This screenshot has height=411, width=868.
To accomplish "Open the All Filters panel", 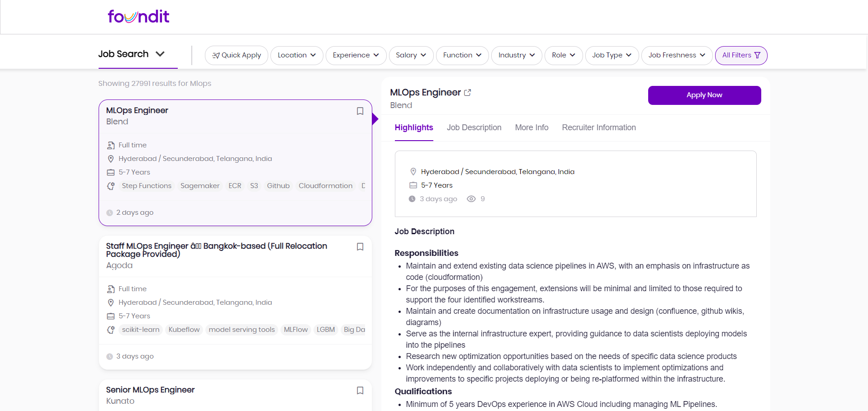I will tap(741, 56).
